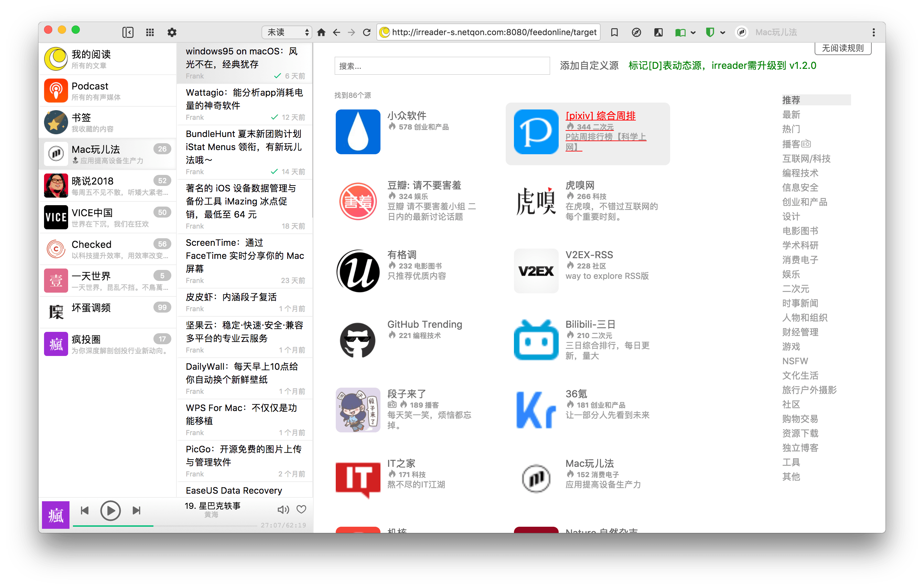
Task: Click the address bar URL field
Action: [488, 32]
